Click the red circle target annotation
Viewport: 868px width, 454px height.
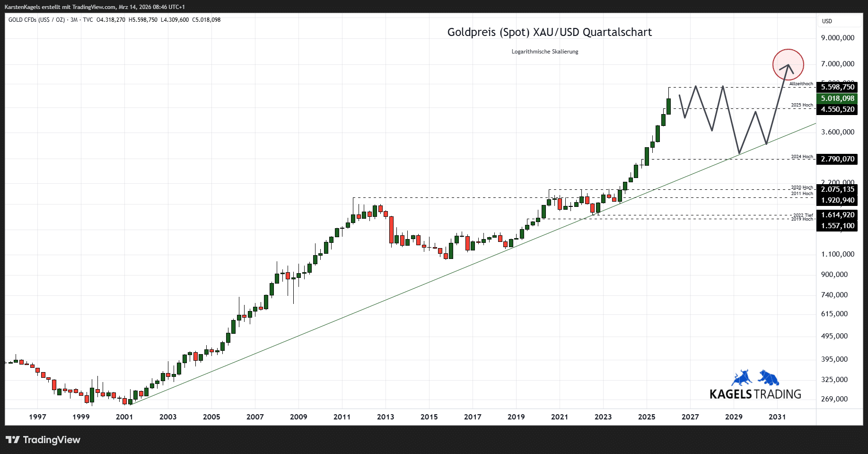(788, 64)
